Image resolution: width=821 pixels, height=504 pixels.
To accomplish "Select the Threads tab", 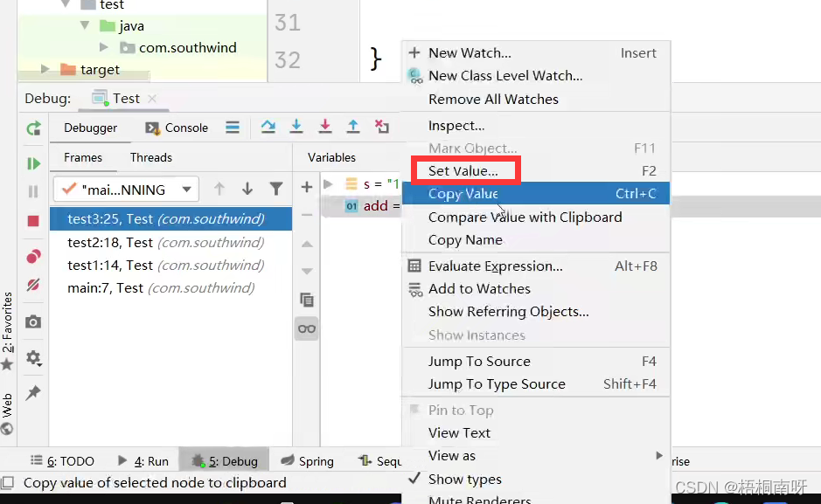I will pos(150,157).
